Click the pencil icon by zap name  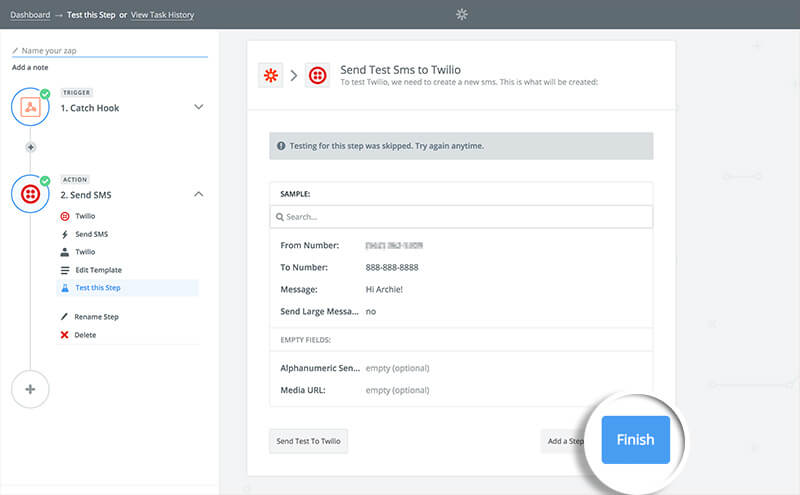point(15,51)
